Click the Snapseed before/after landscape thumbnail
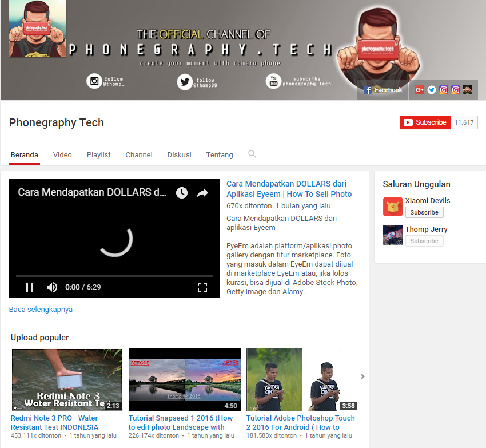 coord(185,380)
